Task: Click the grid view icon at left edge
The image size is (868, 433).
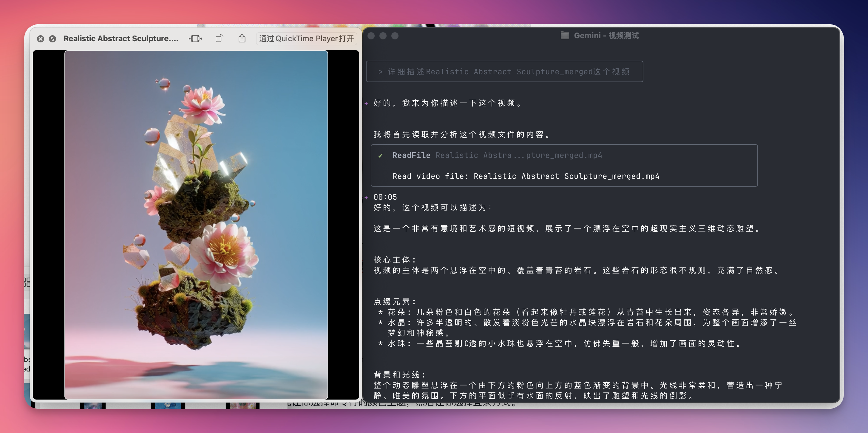Action: [27, 282]
